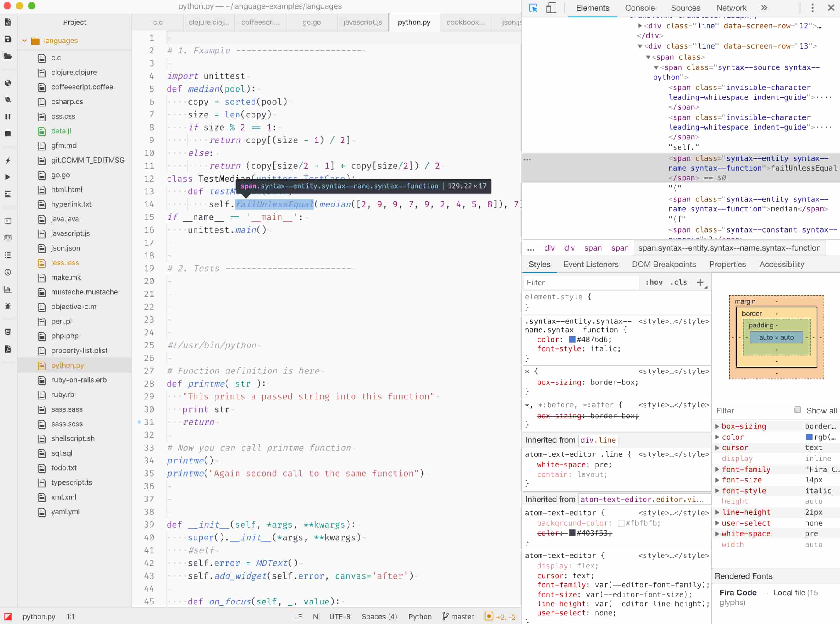This screenshot has width=840, height=624.
Task: Click red linter icon in status bar
Action: (8, 617)
